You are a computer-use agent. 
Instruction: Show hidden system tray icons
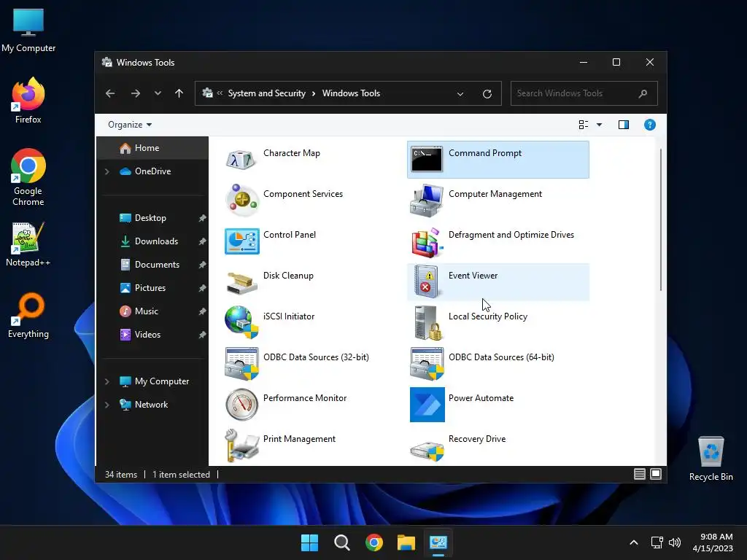pos(634,542)
